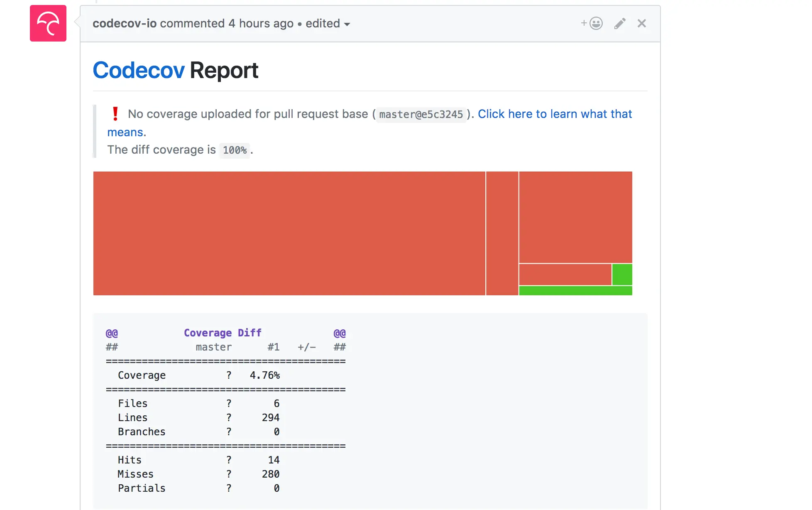This screenshot has width=812, height=510.
Task: Click the wide green bottom strip
Action: pos(575,291)
